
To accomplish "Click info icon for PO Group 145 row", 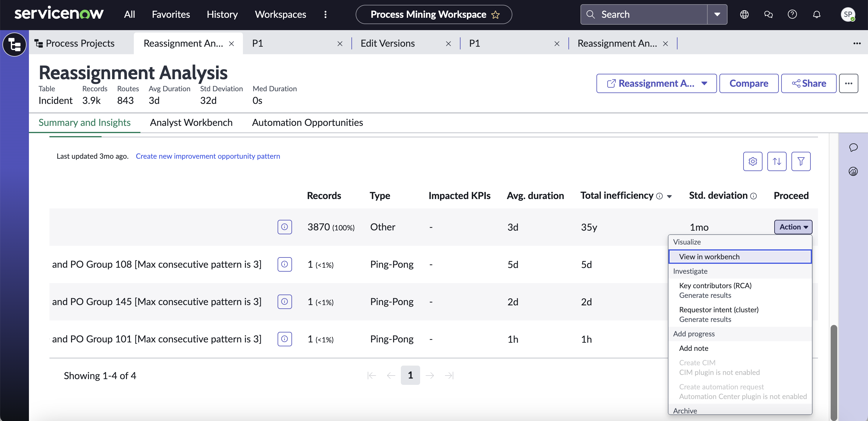I will [x=285, y=301].
